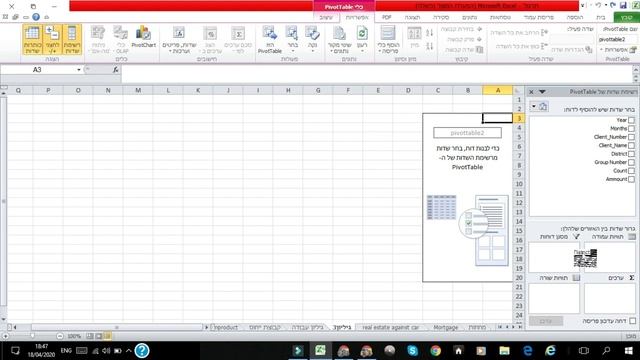Image resolution: width=640 pixels, height=360 pixels.
Task: Toggle the Field List ribbon button
Action: [x=72, y=39]
